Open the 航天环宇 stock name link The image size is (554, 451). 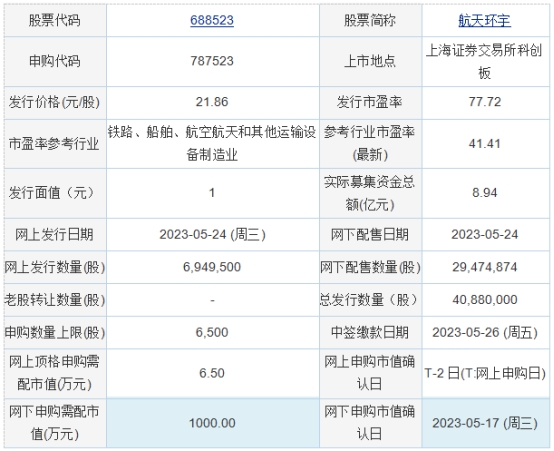[x=484, y=20]
